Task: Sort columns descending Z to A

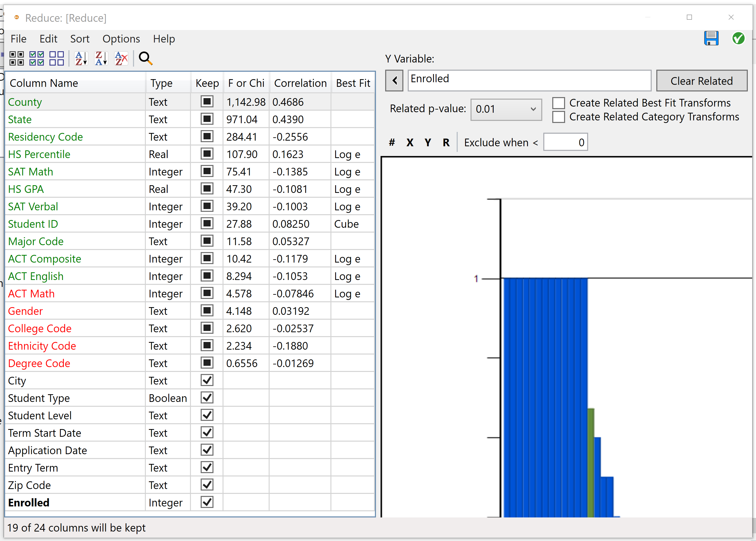Action: tap(101, 58)
